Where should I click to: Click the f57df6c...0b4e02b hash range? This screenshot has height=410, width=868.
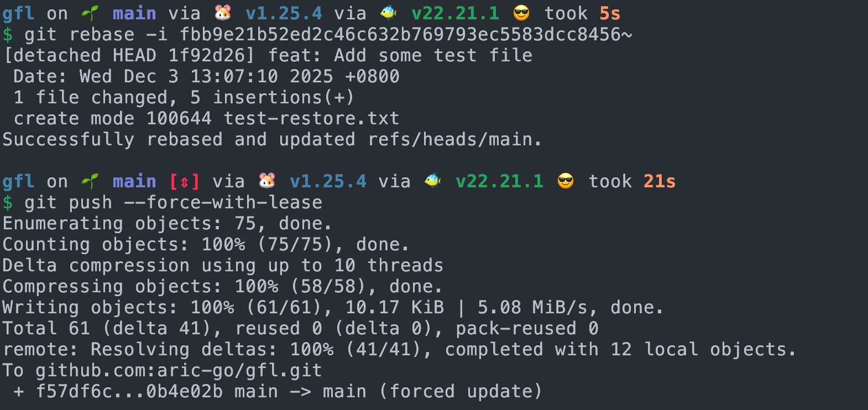[x=129, y=391]
